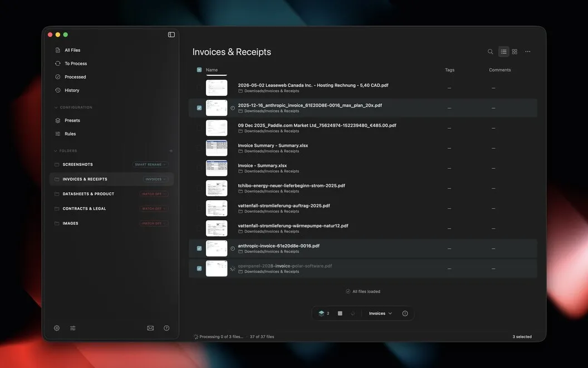Open Watch Off dropdown for Contracts & Legal

click(154, 209)
